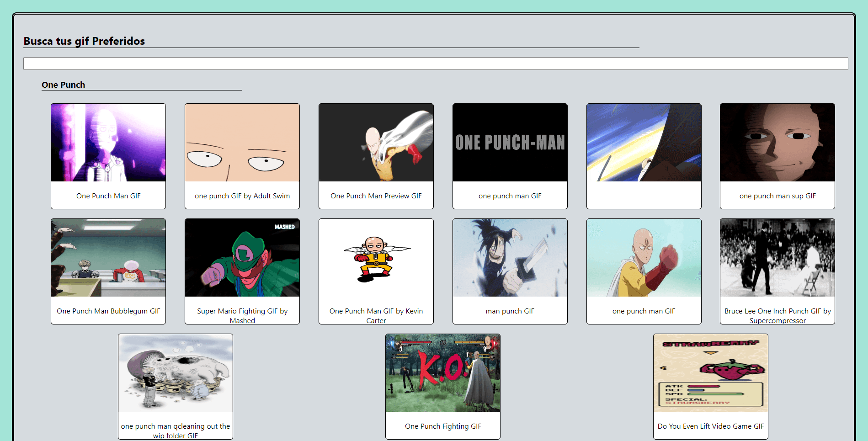Open the wip folder cleaning GIF image

176,373
